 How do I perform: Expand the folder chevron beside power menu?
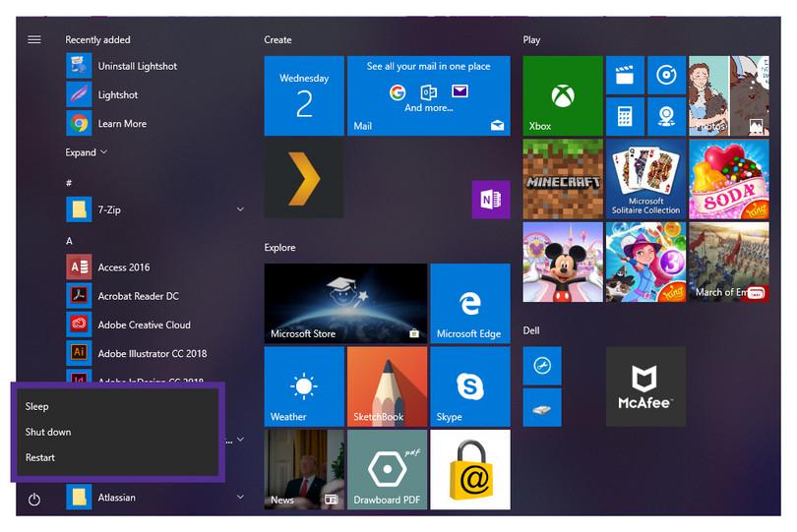pos(240,440)
